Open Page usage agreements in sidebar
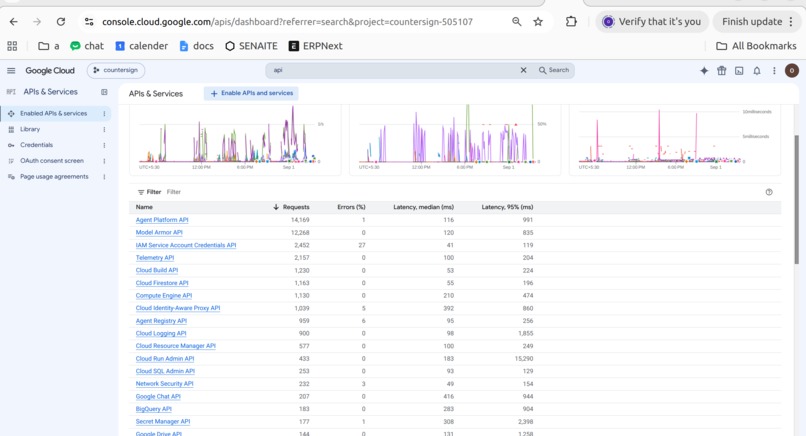Screen dimensions: 806x436 54,176
